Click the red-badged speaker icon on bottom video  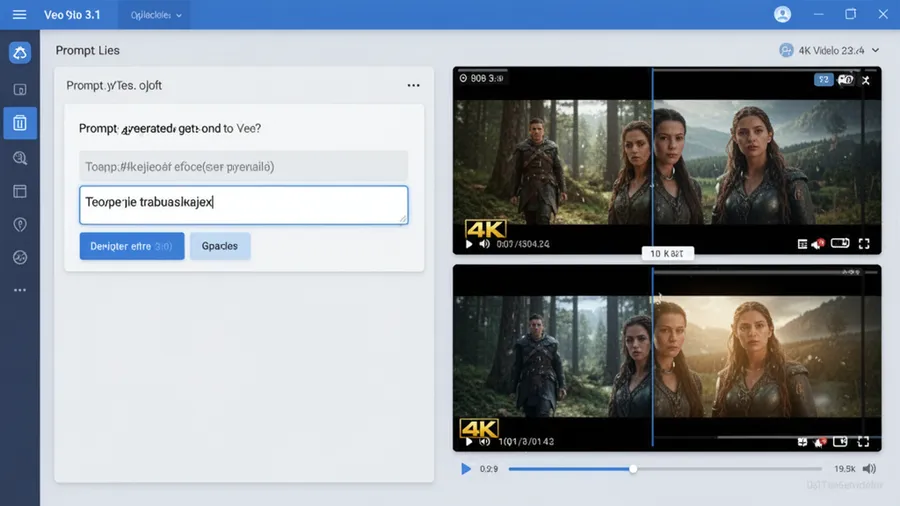point(820,442)
